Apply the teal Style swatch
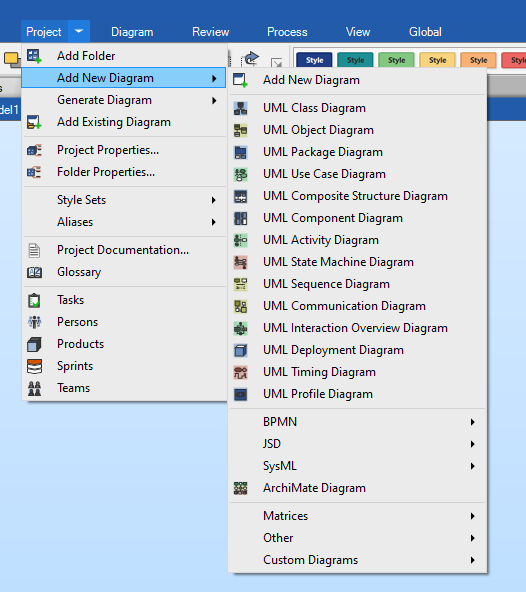 tap(355, 60)
